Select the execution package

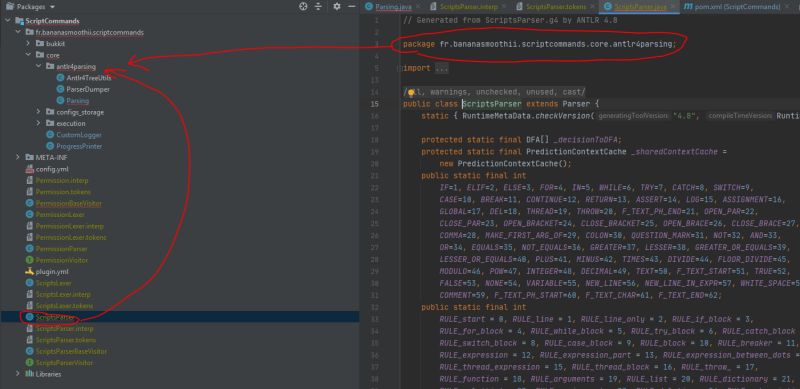71,123
